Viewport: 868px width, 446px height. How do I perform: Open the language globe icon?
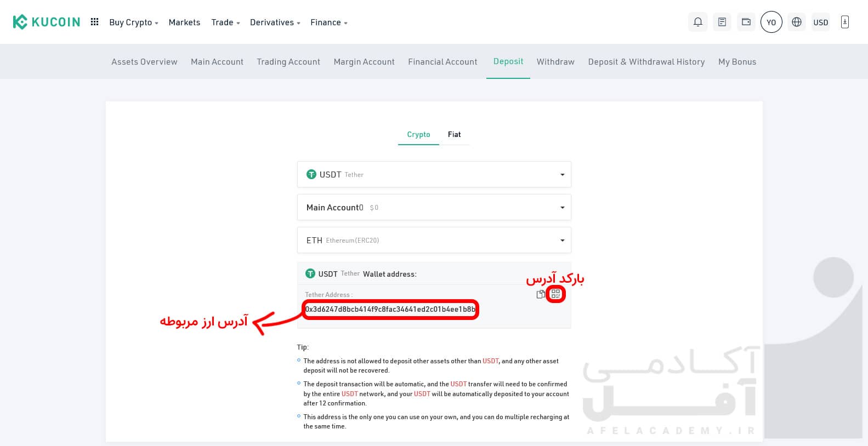point(797,22)
